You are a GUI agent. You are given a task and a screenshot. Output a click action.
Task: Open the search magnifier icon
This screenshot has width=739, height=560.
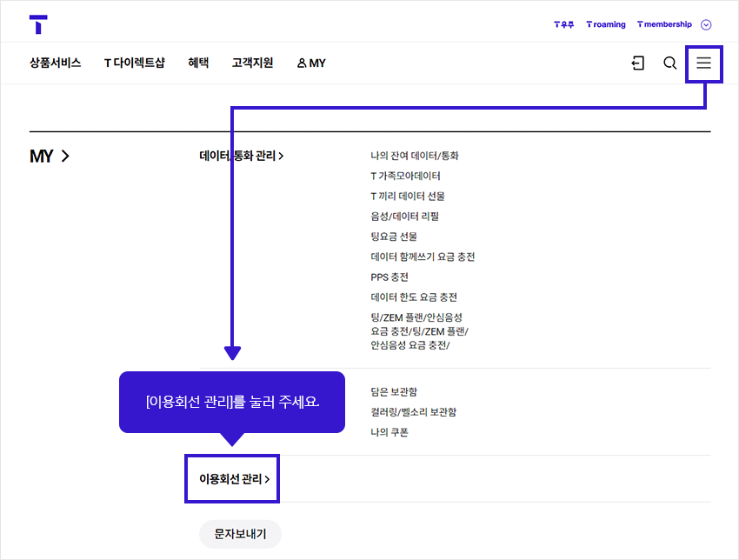(x=669, y=63)
